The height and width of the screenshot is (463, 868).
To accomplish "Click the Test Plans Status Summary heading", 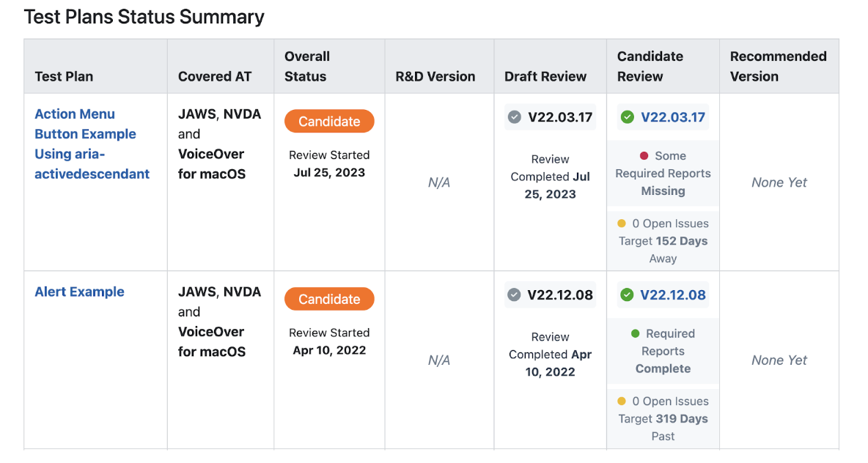I will click(x=144, y=17).
